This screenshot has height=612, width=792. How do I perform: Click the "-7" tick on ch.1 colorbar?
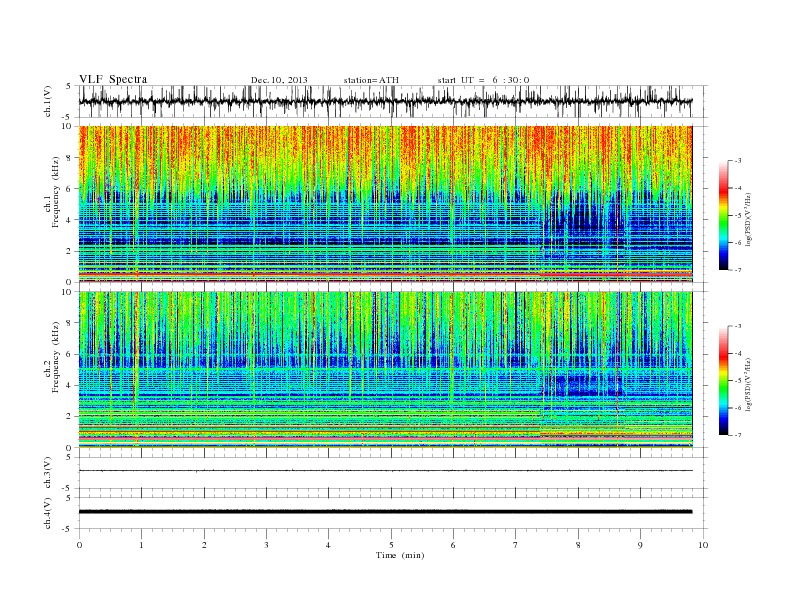coord(737,270)
